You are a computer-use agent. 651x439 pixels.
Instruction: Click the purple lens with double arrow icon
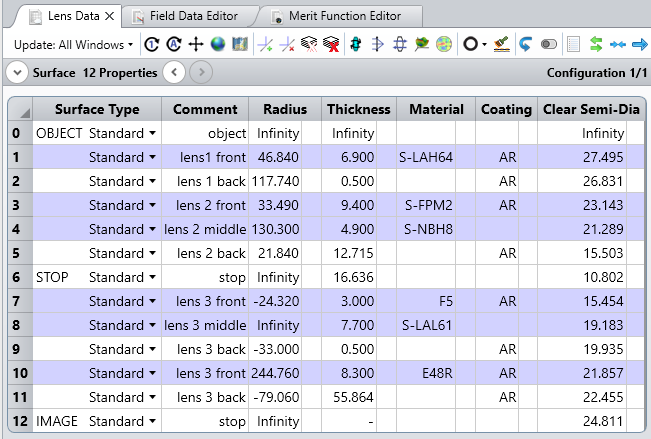tap(400, 44)
